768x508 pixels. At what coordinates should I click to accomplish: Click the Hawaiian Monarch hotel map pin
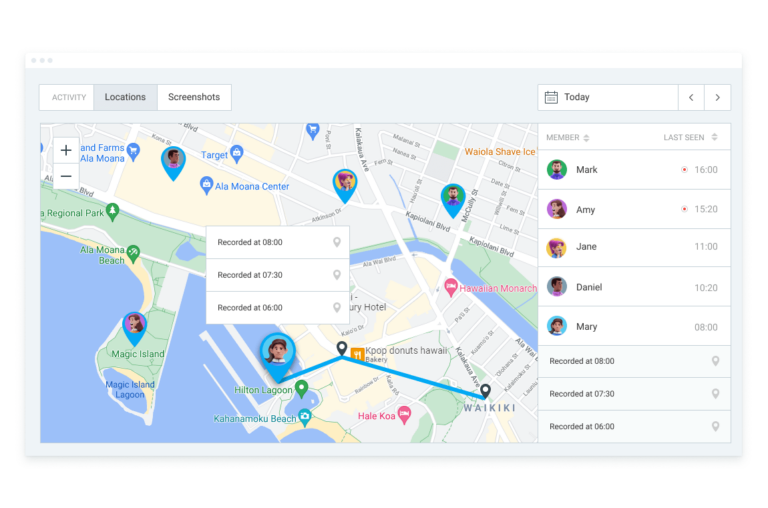point(451,287)
